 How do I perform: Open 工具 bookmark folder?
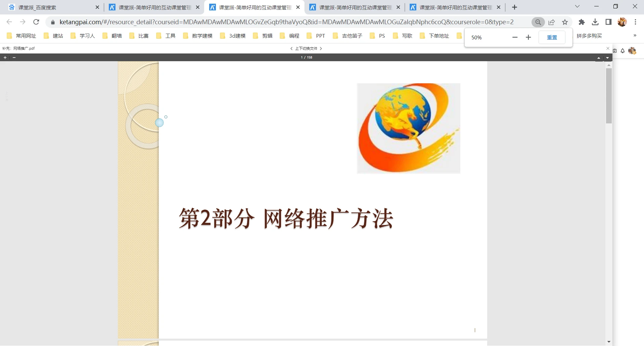[166, 36]
